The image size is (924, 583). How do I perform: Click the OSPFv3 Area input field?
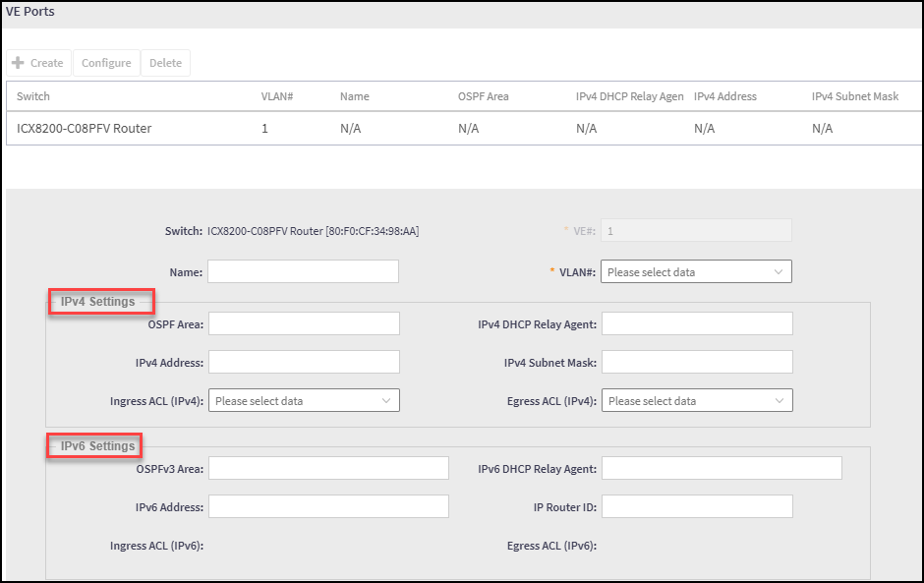[329, 468]
